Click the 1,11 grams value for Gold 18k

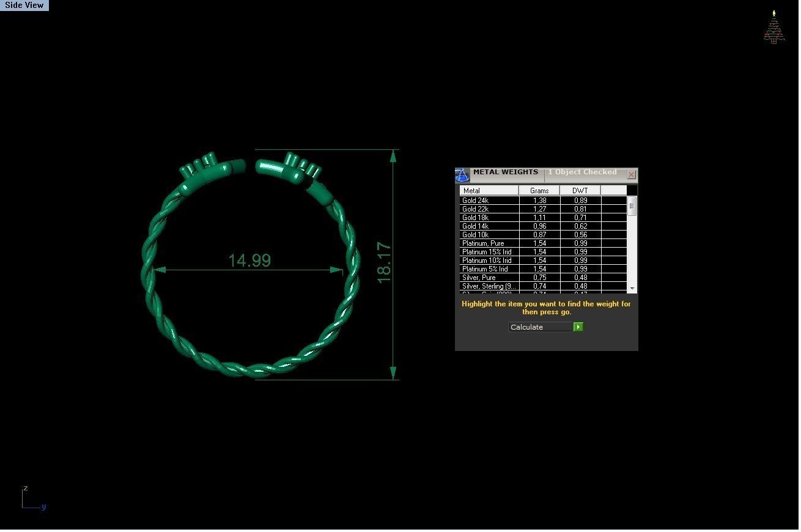[539, 218]
